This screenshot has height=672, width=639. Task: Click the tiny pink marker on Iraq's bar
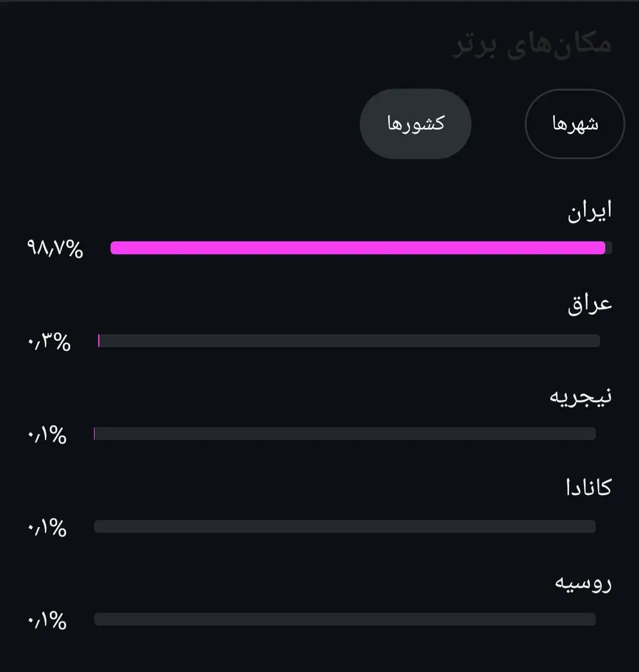coord(99,341)
